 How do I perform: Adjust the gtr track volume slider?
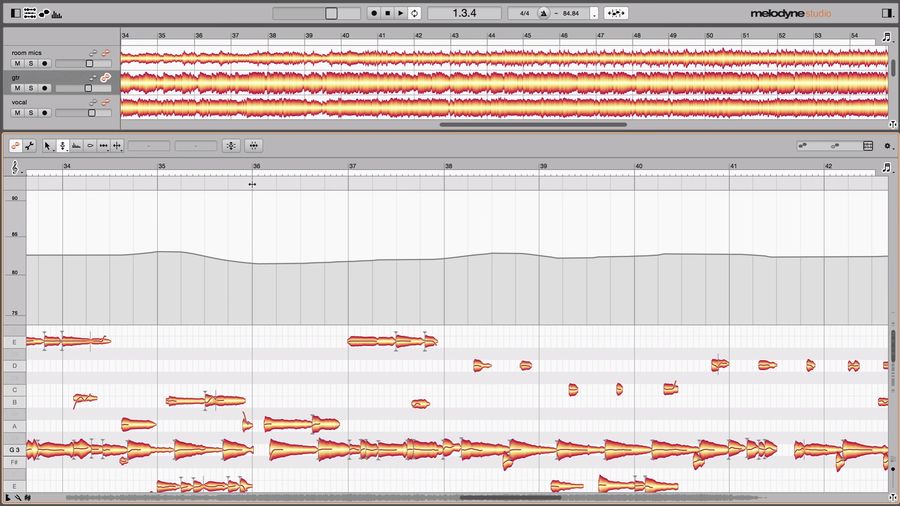tap(83, 88)
